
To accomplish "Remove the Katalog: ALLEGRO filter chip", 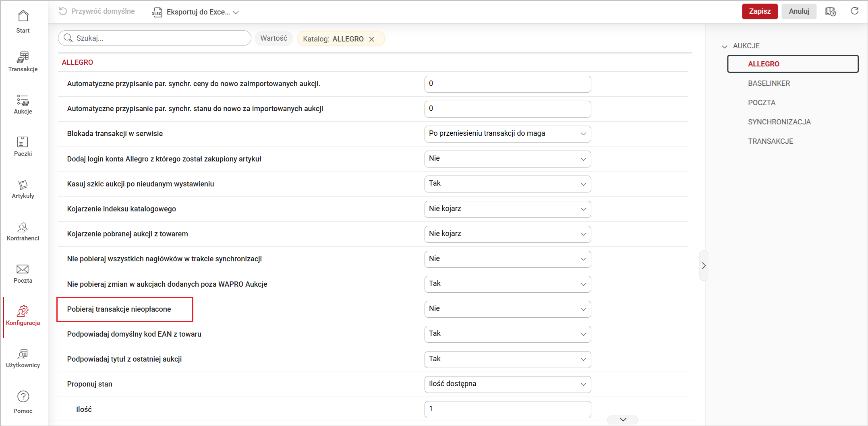I will tap(372, 39).
